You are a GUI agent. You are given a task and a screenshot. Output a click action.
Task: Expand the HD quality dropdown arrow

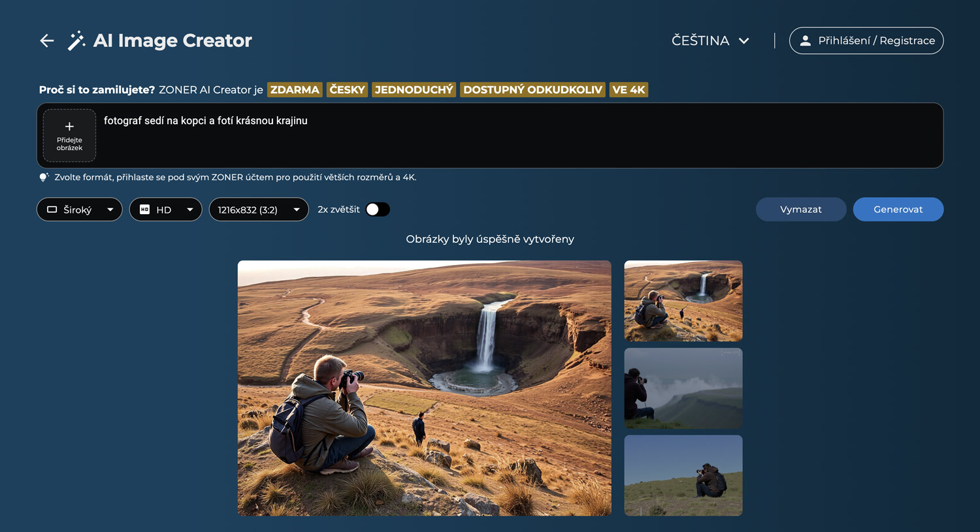(x=189, y=210)
